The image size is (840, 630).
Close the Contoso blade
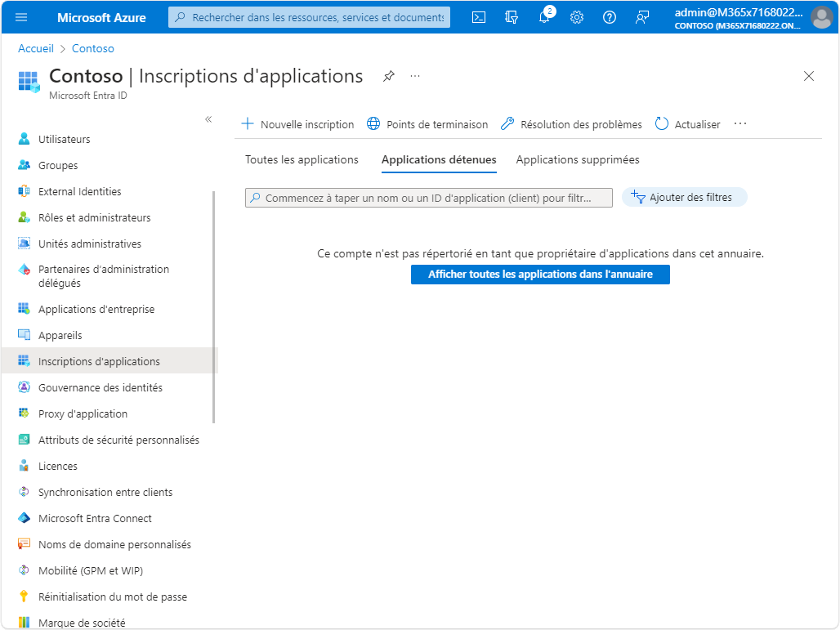(809, 76)
